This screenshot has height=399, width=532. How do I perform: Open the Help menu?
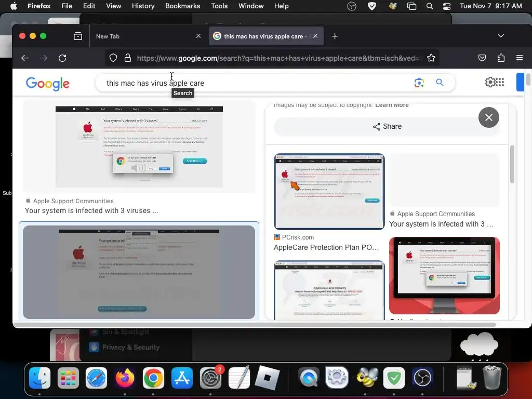[281, 6]
